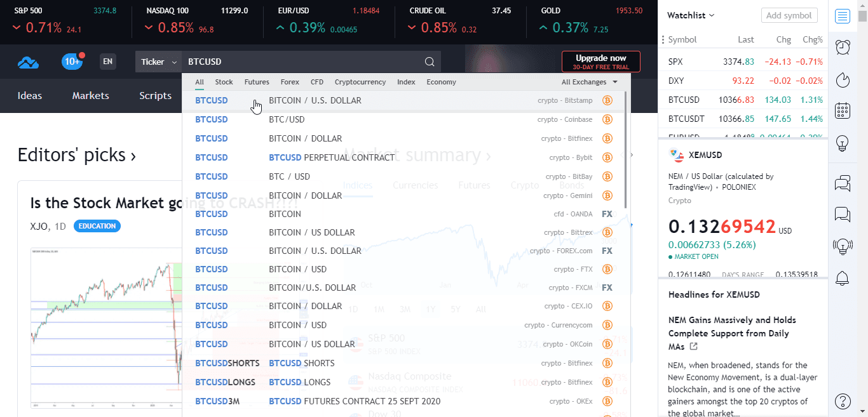Image resolution: width=868 pixels, height=417 pixels.
Task: Open the Public Chats icon
Action: (843, 184)
